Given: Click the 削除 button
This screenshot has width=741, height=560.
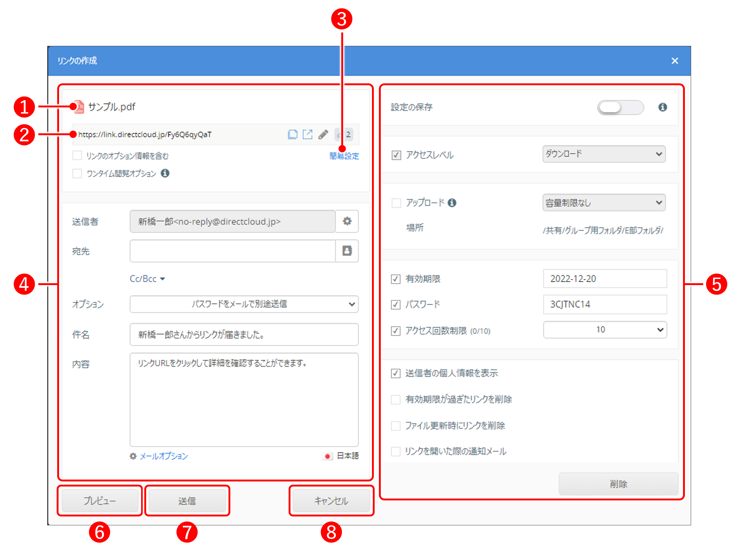Looking at the screenshot, I should [x=618, y=484].
